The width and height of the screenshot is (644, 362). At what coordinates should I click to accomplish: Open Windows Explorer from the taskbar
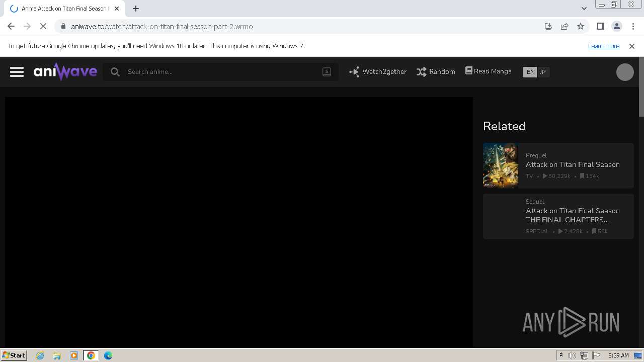(x=57, y=355)
